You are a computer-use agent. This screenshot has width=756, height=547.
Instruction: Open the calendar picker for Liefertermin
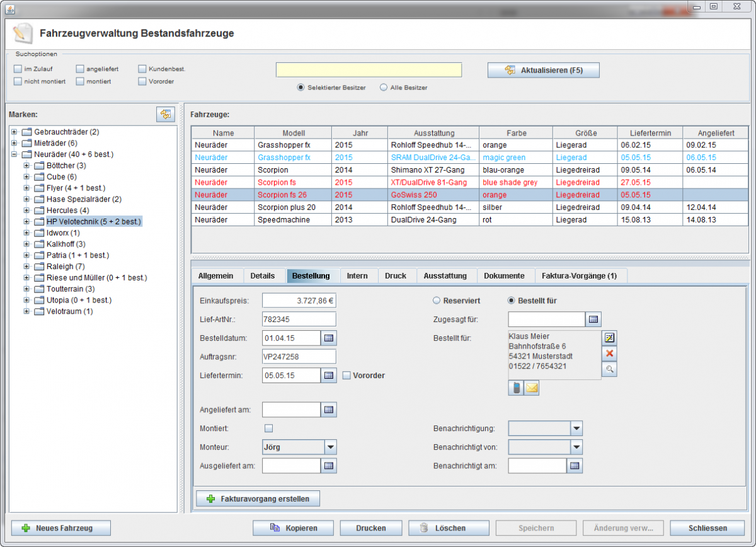pyautogui.click(x=329, y=376)
